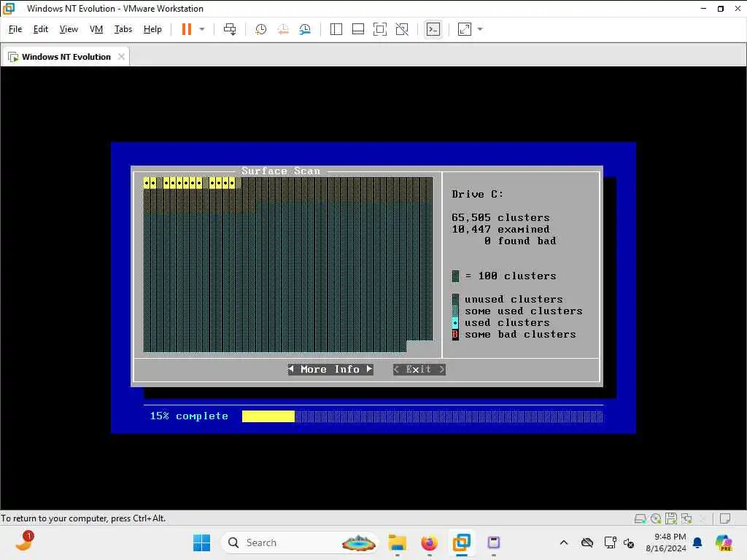Click the '15% complete' text
Image resolution: width=747 pixels, height=560 pixels.
pyautogui.click(x=189, y=416)
